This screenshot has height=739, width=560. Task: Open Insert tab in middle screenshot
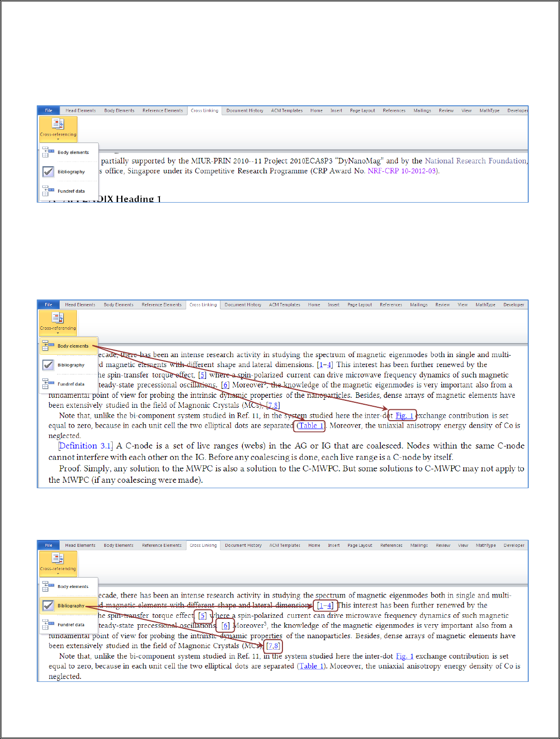(334, 305)
